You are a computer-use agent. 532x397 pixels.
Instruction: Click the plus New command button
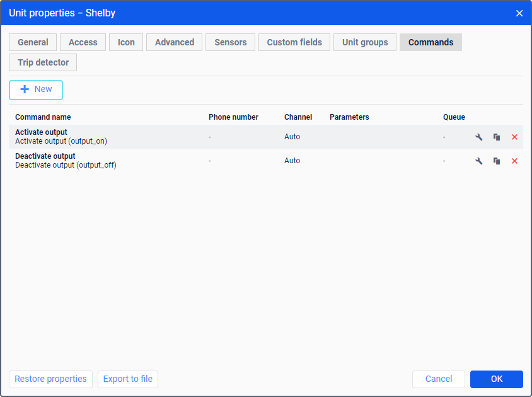tap(36, 90)
